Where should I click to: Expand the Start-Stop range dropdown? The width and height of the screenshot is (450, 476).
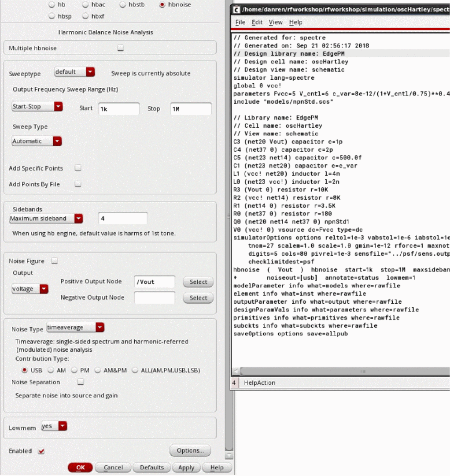(x=37, y=107)
